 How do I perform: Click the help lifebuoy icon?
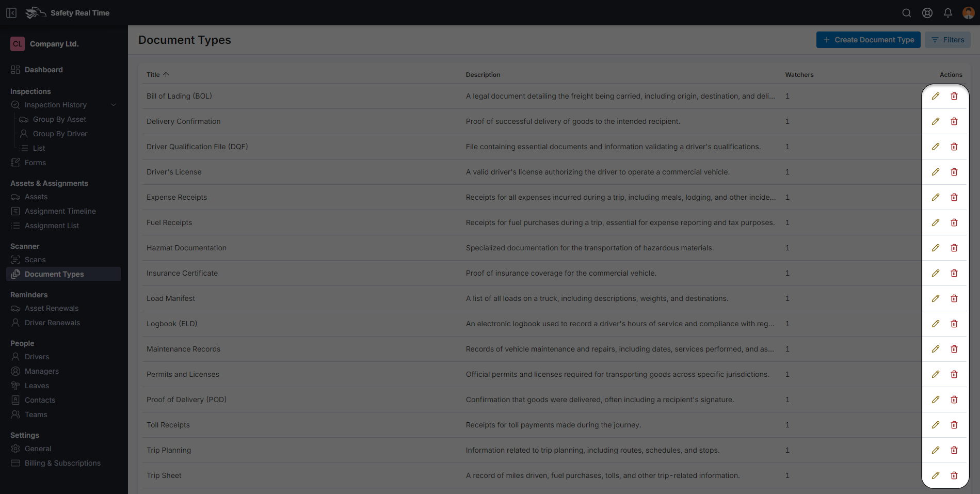pyautogui.click(x=927, y=13)
